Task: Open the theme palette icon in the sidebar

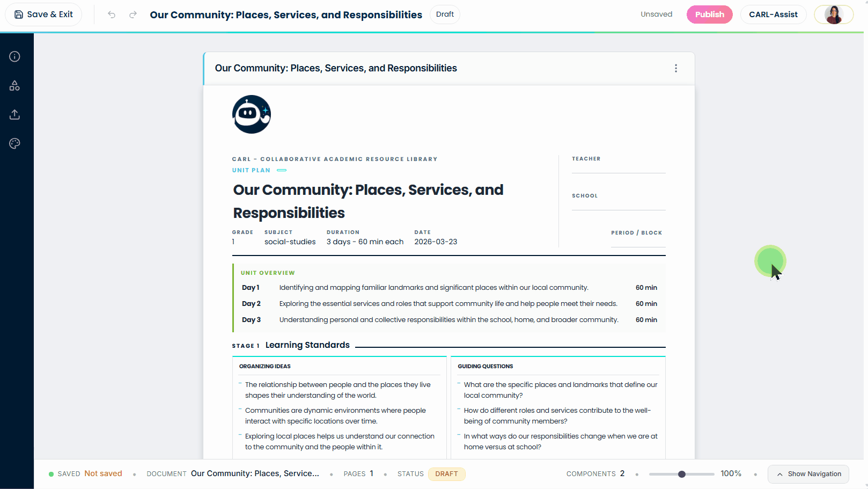Action: 14,143
